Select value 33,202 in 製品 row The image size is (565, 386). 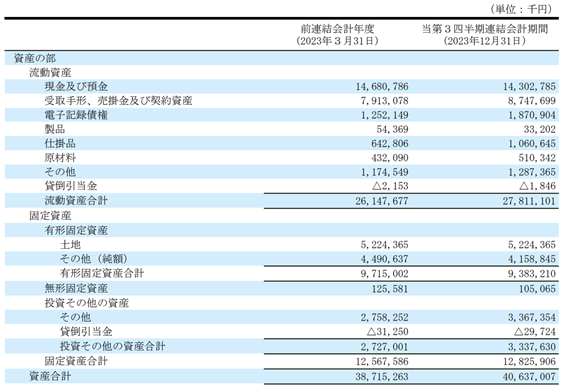tap(539, 129)
